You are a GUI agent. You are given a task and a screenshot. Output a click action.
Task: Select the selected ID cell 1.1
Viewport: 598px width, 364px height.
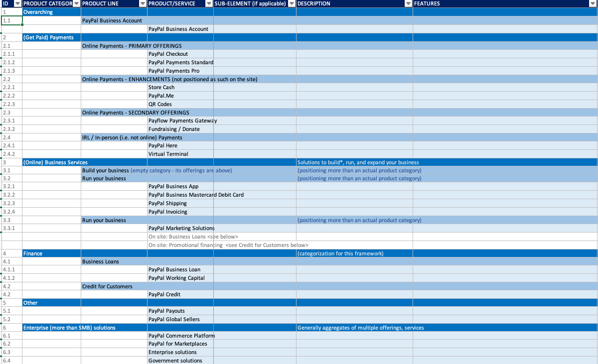click(x=11, y=20)
